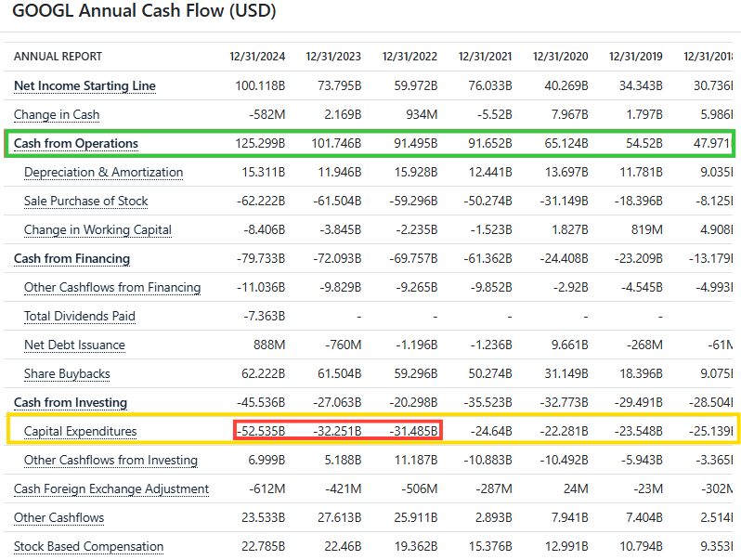Click the Depreciation & Amortization link
741x560 pixels.
[103, 173]
